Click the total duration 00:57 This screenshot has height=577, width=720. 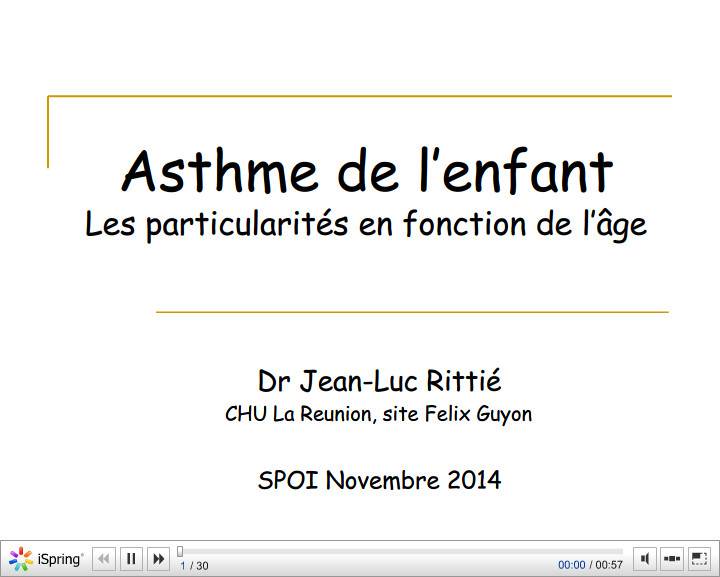(609, 566)
